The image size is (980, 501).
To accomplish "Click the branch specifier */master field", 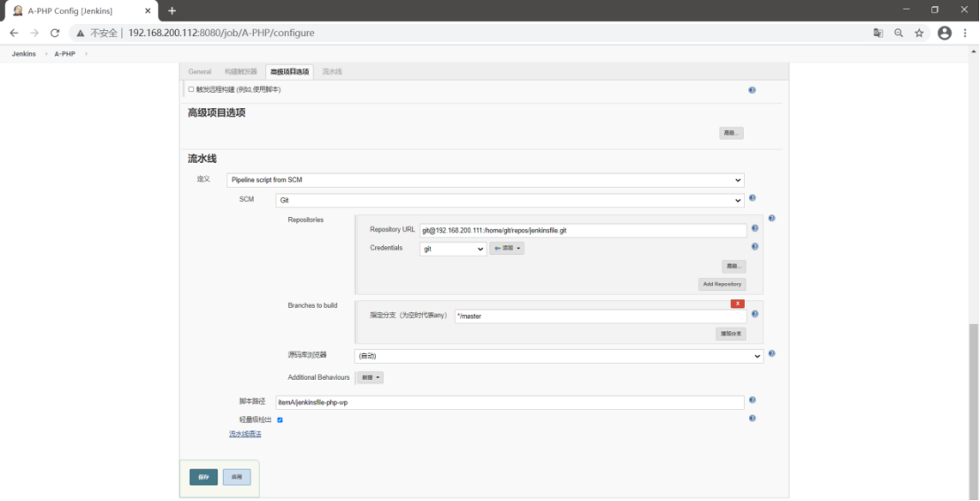I will click(x=601, y=317).
